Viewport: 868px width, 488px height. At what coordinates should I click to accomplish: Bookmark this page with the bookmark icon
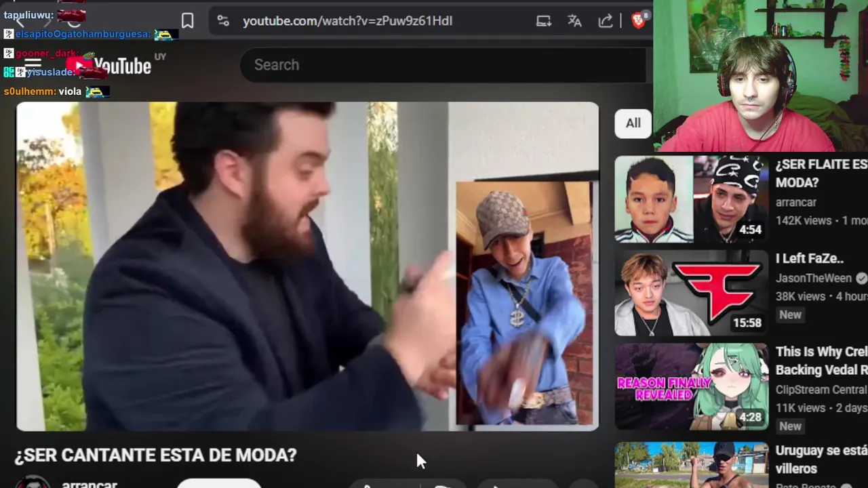tap(187, 21)
